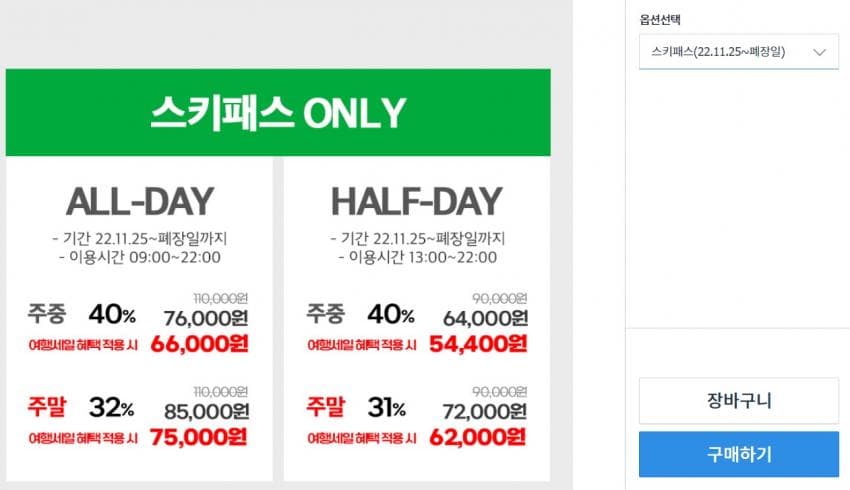Screen dimensions: 850x490
Task: Click the red 66,000원 discounted price
Action: tap(198, 345)
